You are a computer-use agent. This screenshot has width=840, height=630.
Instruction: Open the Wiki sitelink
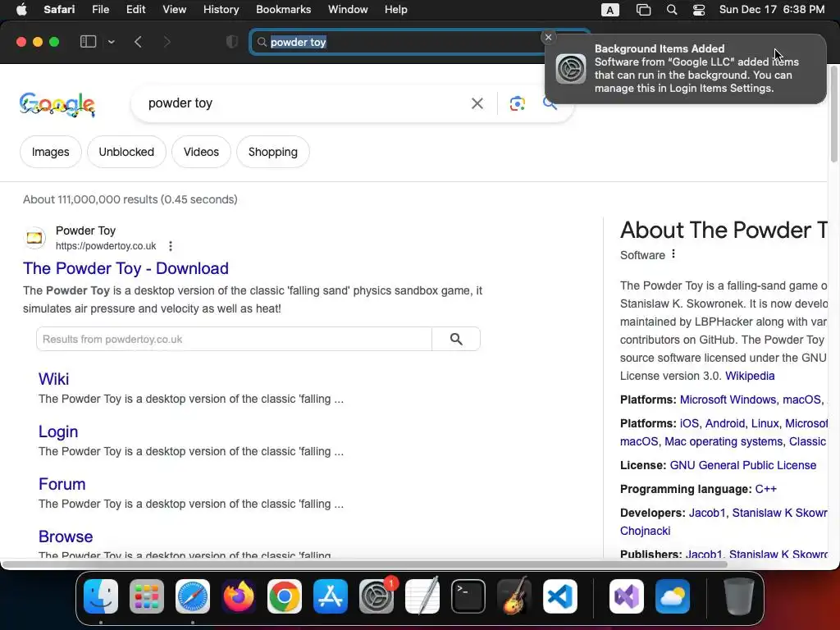(53, 379)
